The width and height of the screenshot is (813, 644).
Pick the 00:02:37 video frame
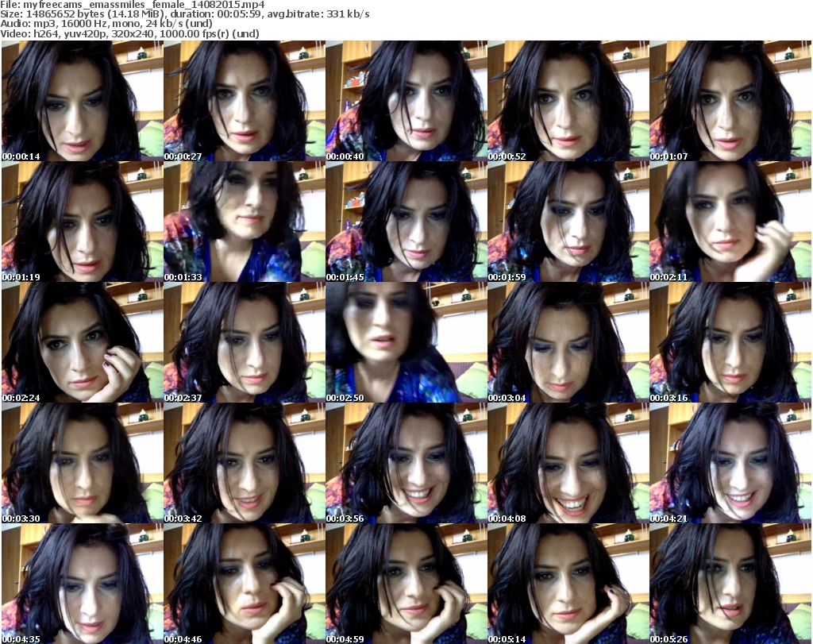245,343
